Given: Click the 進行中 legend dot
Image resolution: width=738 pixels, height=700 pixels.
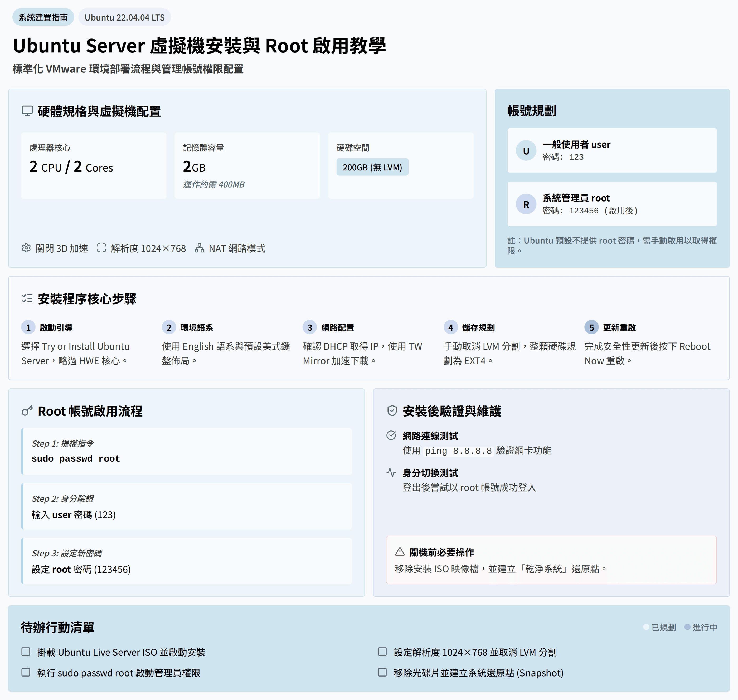Looking at the screenshot, I should click(687, 627).
